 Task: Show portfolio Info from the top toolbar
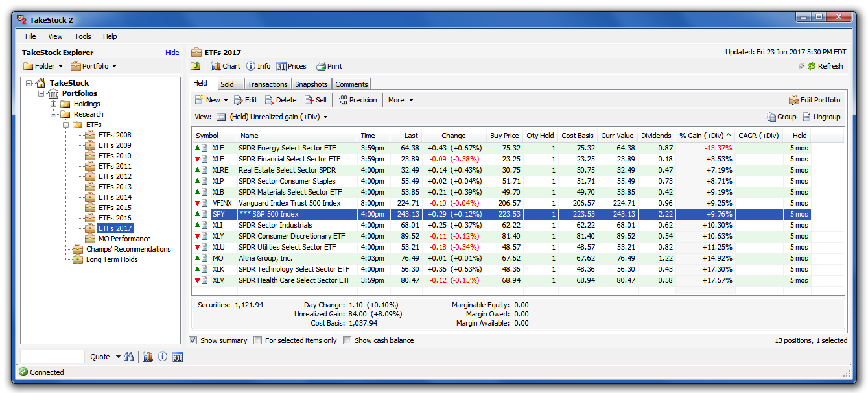coord(258,66)
